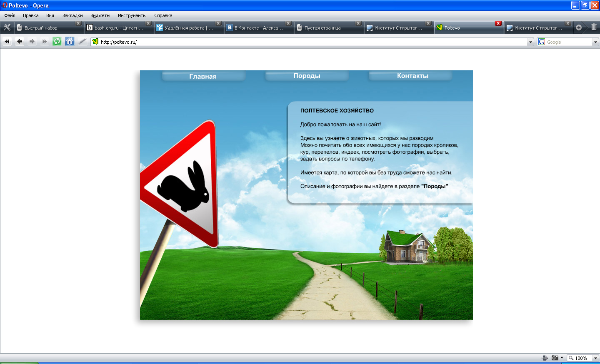The width and height of the screenshot is (600, 364).
Task: Open the Контакты page button
Action: [410, 75]
